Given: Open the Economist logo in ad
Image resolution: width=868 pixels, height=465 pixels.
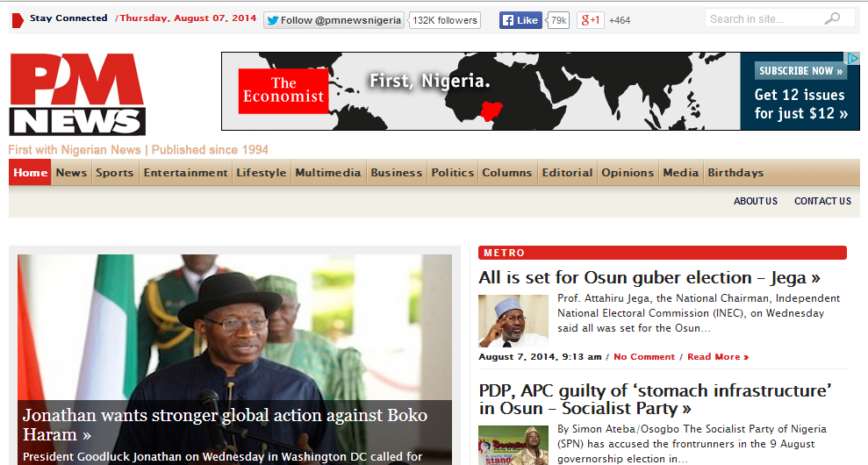Looking at the screenshot, I should tap(283, 90).
